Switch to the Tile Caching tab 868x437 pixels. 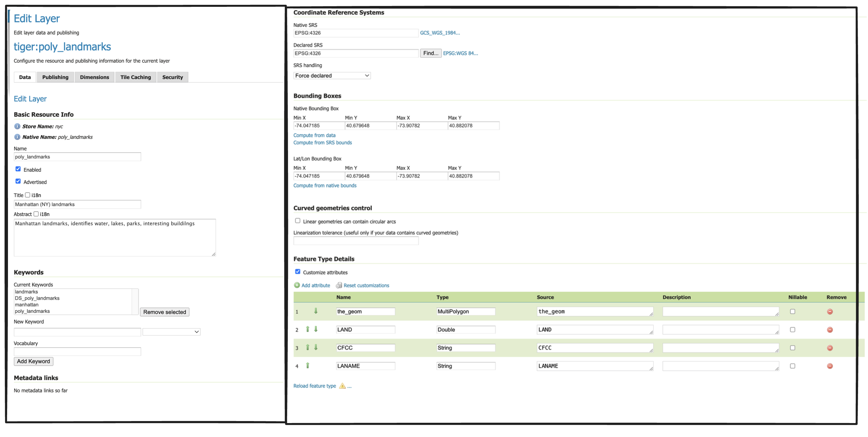coord(135,77)
